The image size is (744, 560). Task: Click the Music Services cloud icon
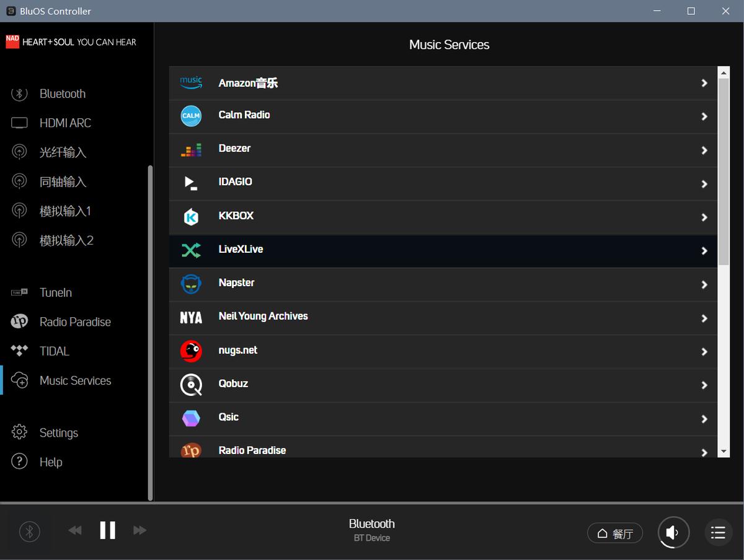19,380
